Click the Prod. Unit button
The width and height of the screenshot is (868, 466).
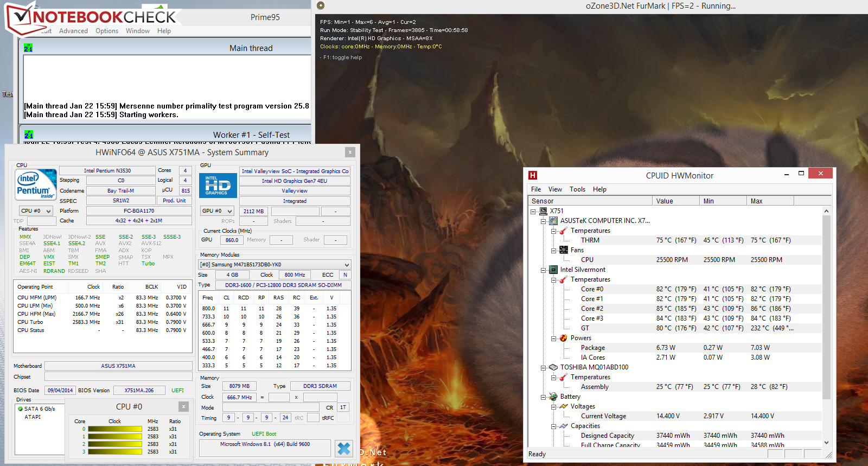coord(174,201)
